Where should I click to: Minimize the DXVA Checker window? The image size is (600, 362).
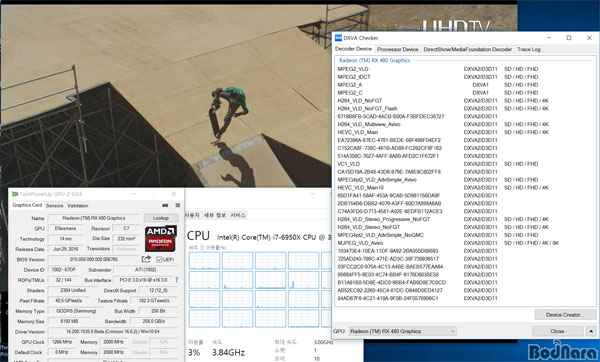549,38
